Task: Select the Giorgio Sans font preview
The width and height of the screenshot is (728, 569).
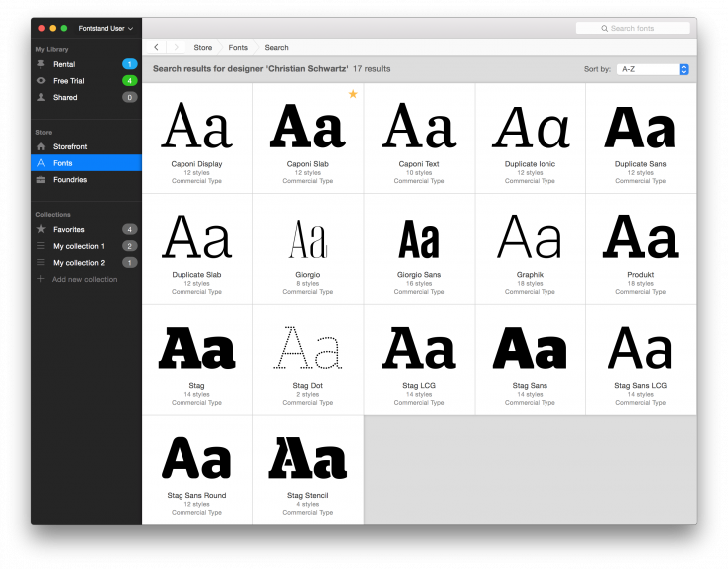Action: click(x=419, y=241)
